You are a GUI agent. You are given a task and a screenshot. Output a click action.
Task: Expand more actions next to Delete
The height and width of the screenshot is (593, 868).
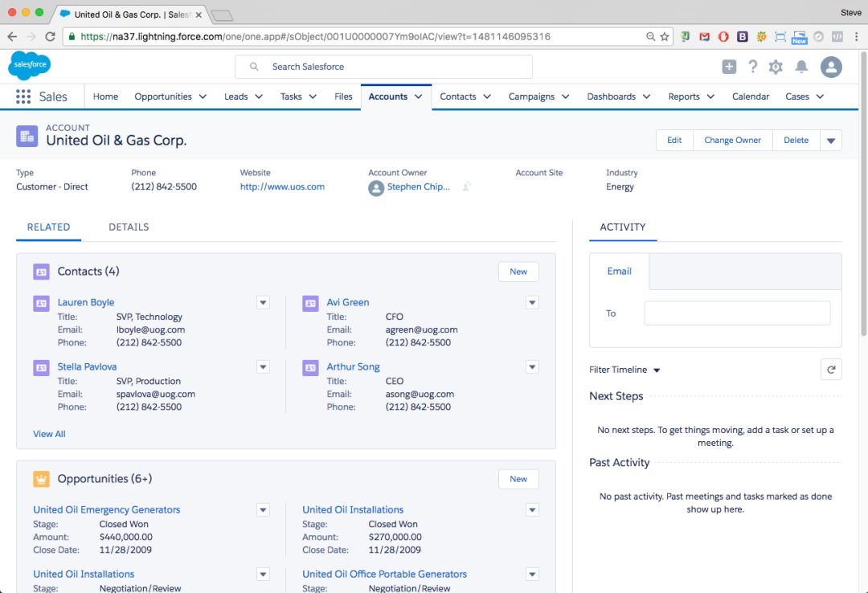tap(831, 141)
